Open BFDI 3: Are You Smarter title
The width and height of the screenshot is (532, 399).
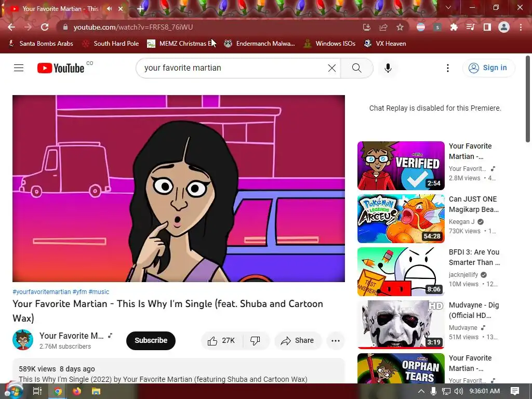[x=474, y=257]
